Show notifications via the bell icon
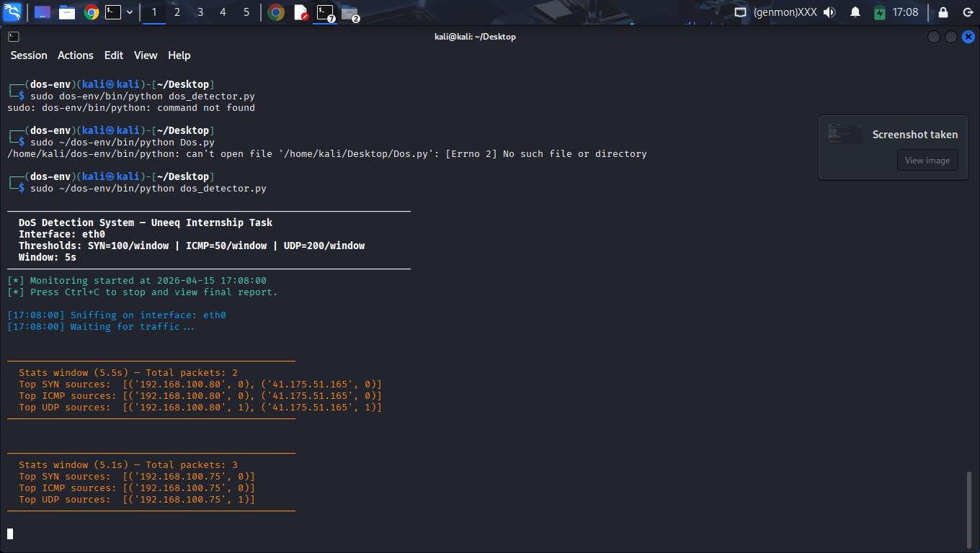 click(855, 12)
